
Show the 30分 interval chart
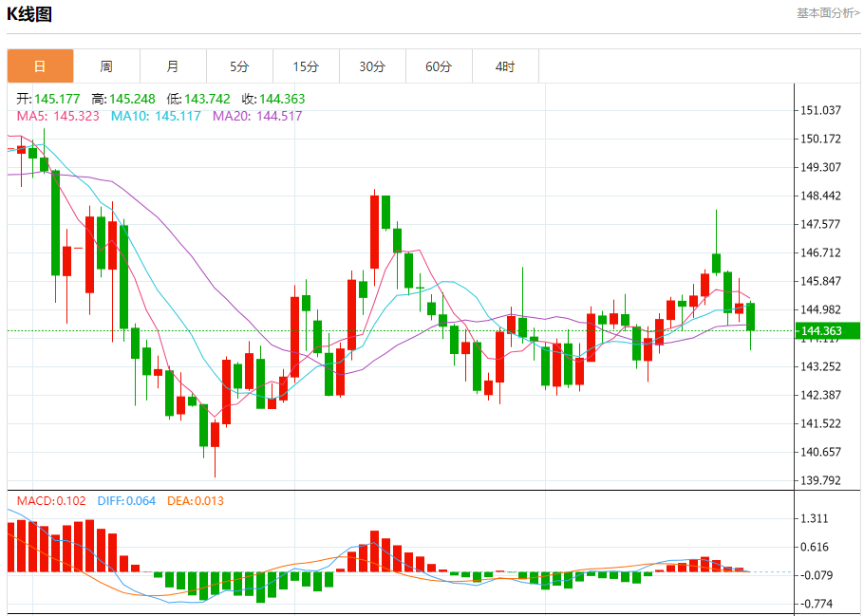click(x=372, y=66)
